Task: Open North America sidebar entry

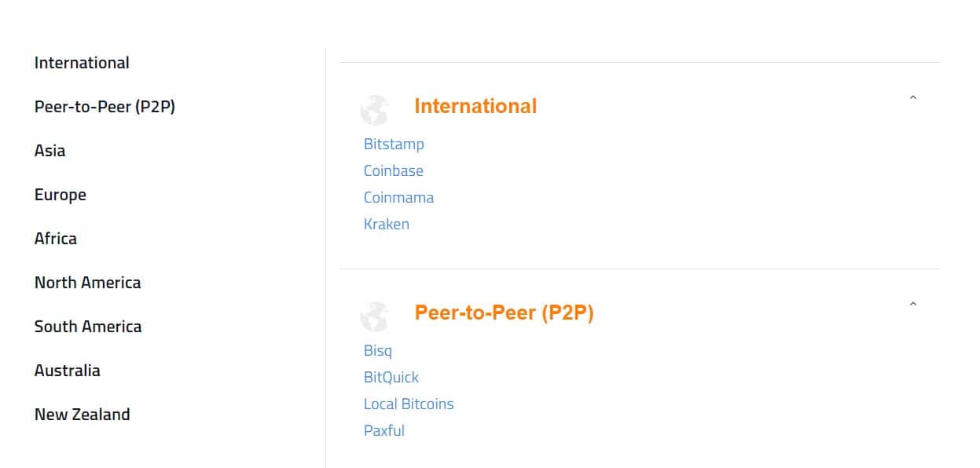Action: tap(87, 283)
